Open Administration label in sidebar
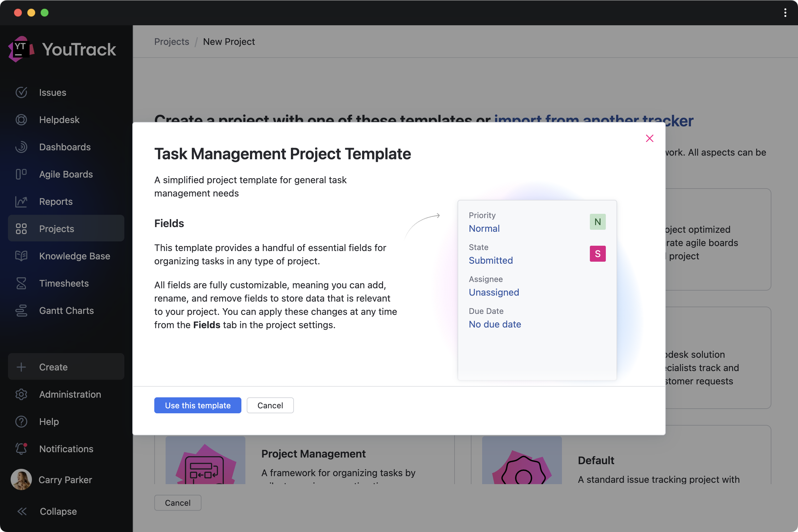Screen dimensions: 798x532 tap(70, 394)
